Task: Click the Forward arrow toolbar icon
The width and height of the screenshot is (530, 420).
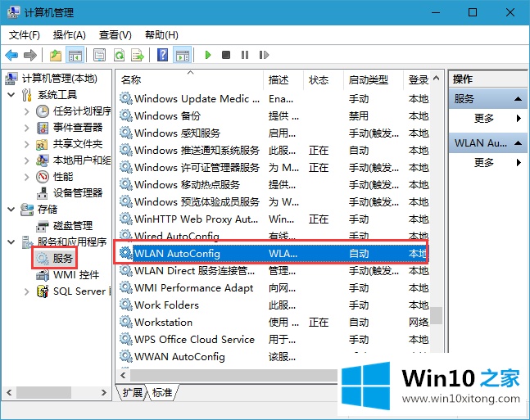Action: pos(30,55)
